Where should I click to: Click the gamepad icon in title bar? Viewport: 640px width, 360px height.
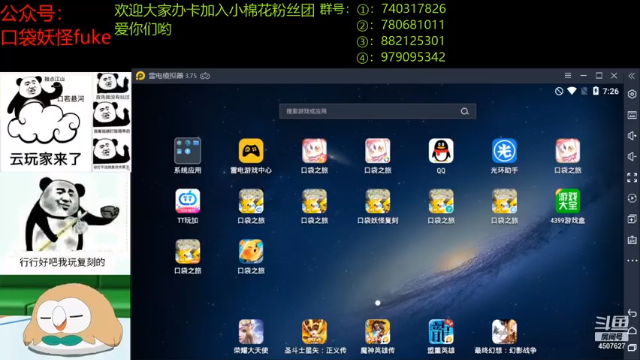tap(205, 76)
